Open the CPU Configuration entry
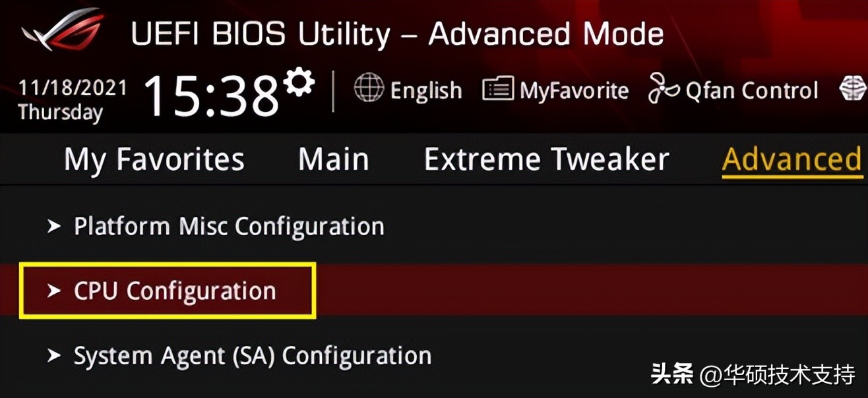Screen dimensions: 868x398 (x=175, y=291)
